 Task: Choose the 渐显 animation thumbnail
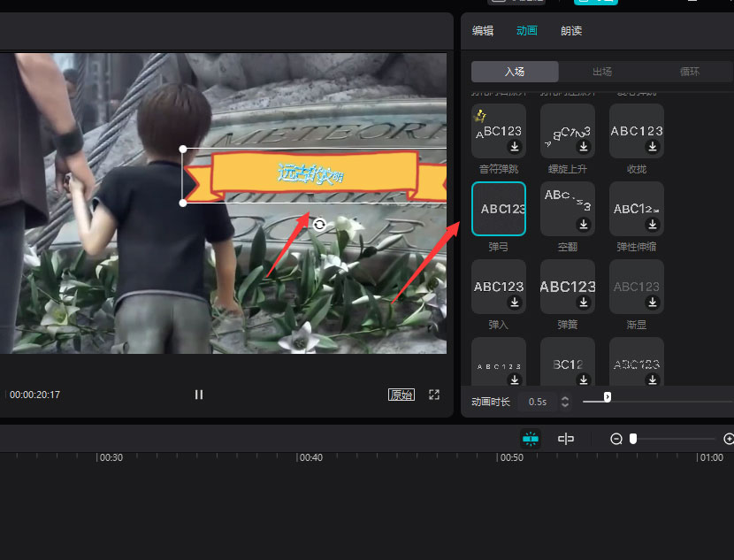click(636, 286)
